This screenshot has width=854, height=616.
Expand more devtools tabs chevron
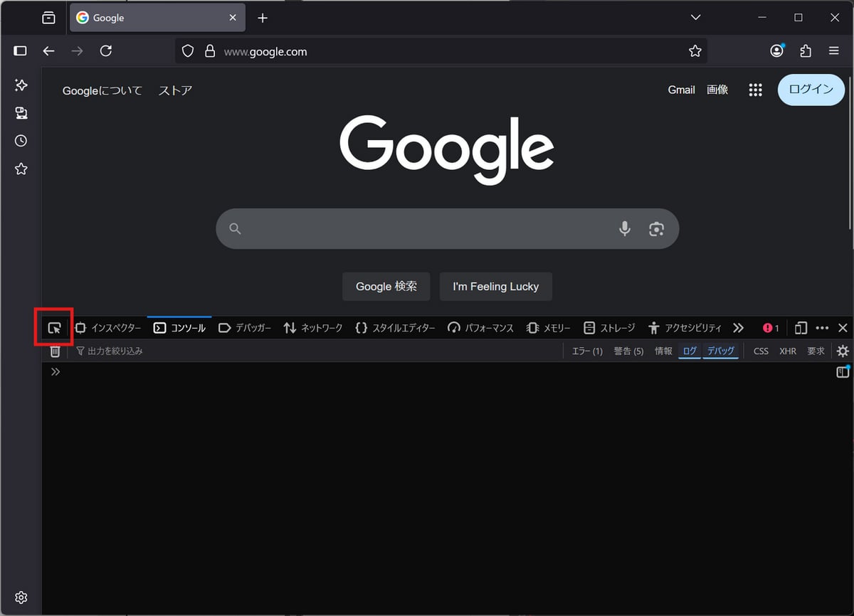738,328
